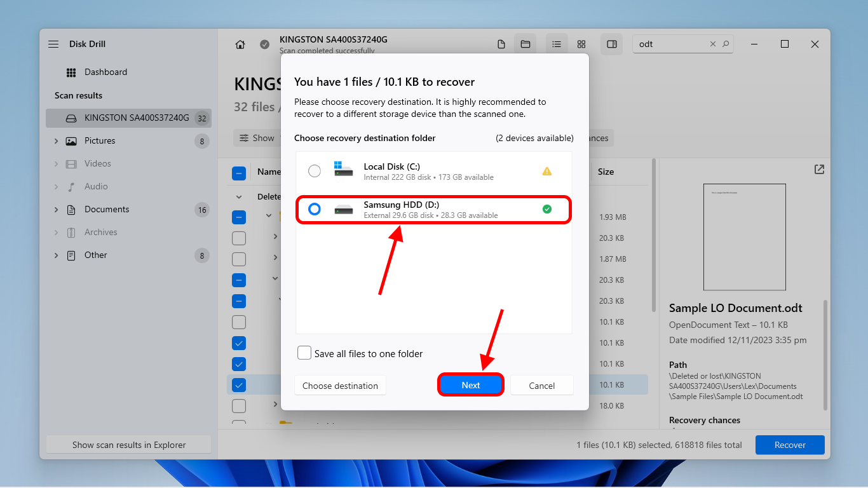Click the Documents category icon
The height and width of the screenshot is (488, 868).
click(x=71, y=209)
